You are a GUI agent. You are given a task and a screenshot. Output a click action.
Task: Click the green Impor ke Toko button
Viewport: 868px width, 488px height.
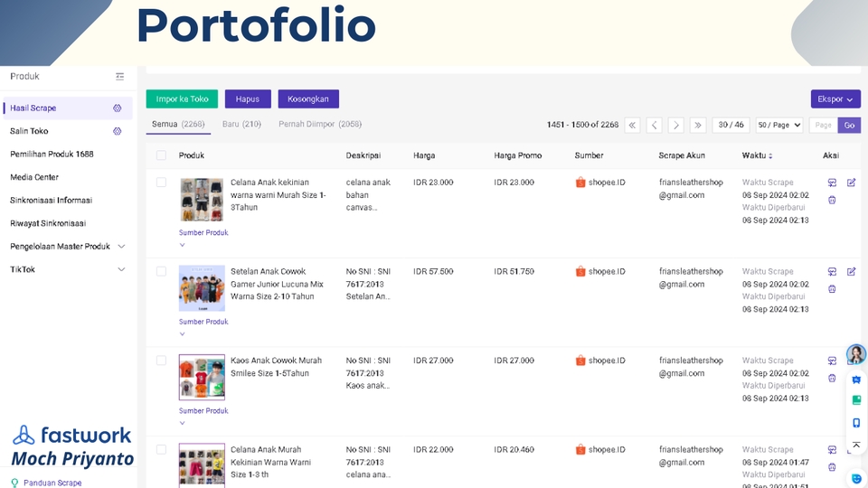pos(182,99)
